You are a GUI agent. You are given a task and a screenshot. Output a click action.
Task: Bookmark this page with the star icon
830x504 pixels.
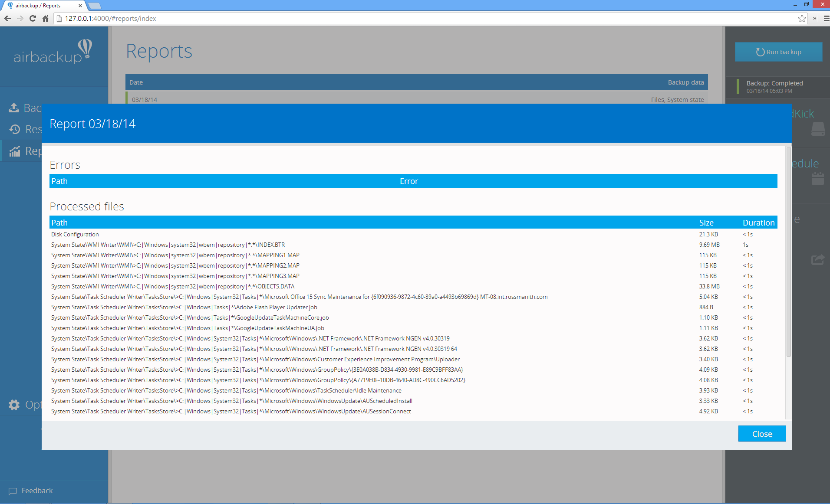802,18
